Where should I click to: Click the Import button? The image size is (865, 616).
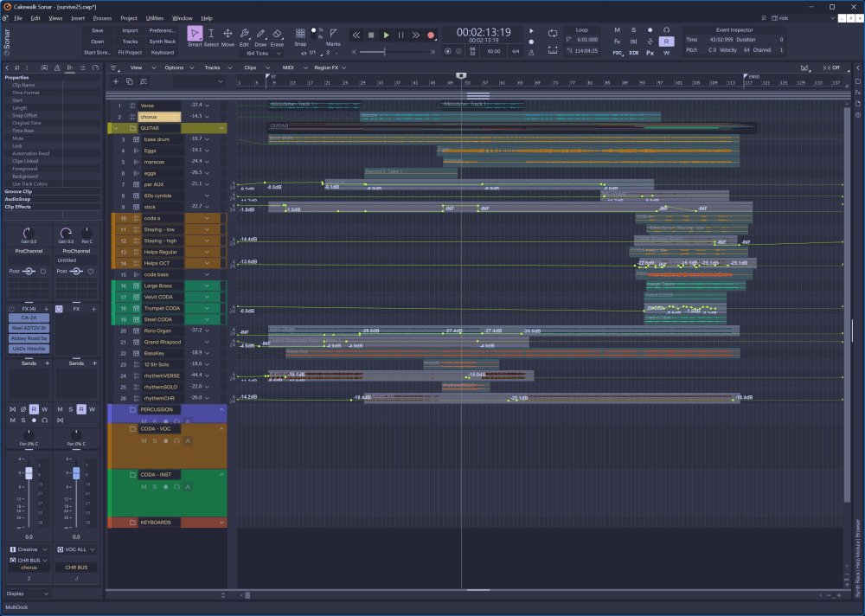[x=131, y=30]
